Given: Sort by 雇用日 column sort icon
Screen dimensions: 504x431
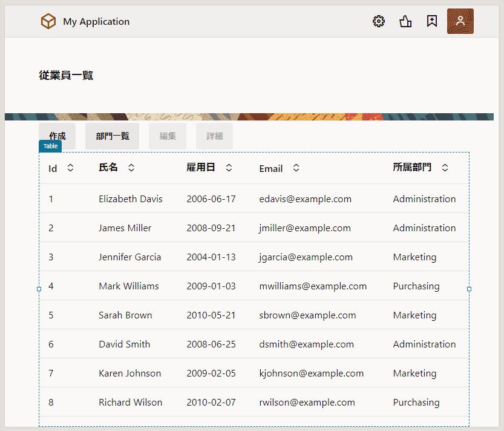Looking at the screenshot, I should tap(229, 168).
